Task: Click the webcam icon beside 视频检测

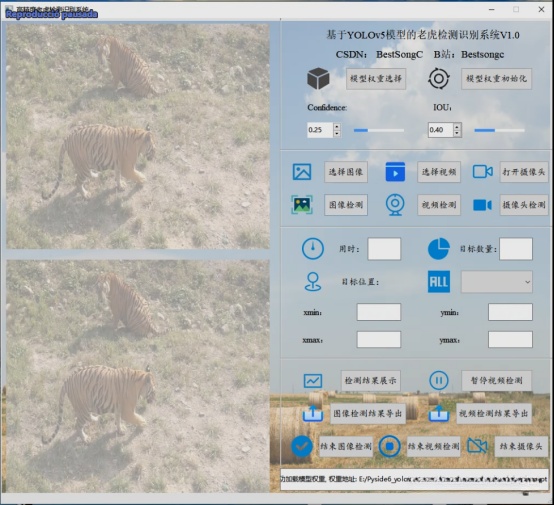Action: (395, 204)
